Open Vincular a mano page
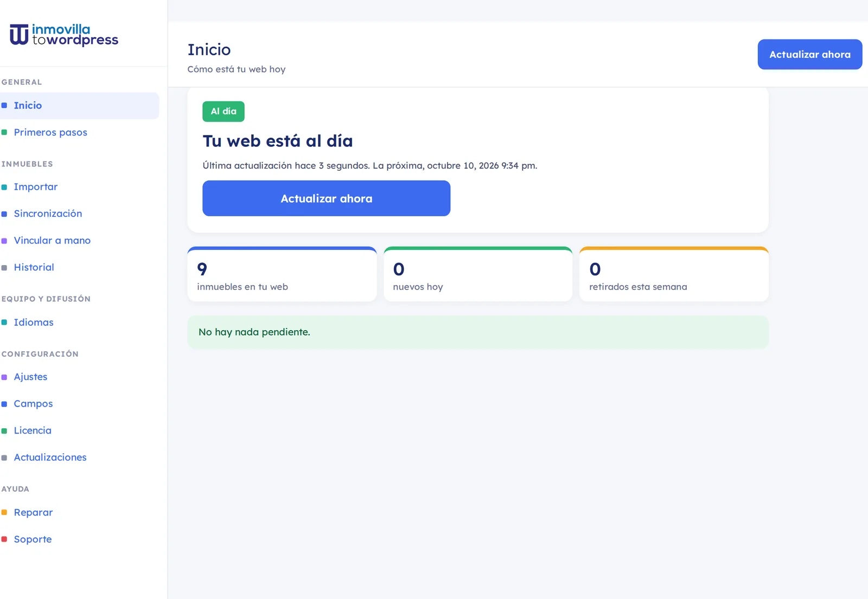 79,240
